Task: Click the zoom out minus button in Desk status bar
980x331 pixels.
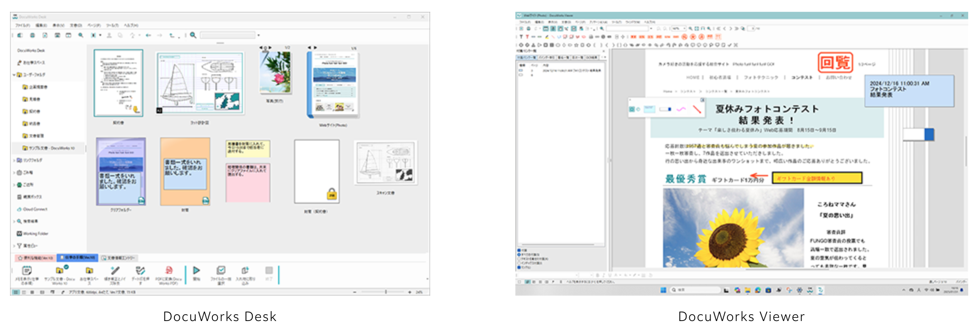Action: [355, 292]
